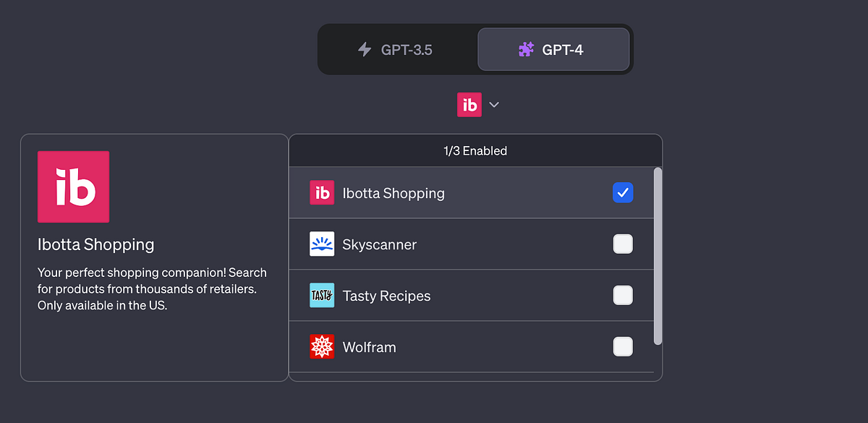Click the lightning bolt icon next to GPT-3.5
868x423 pixels.
point(365,49)
